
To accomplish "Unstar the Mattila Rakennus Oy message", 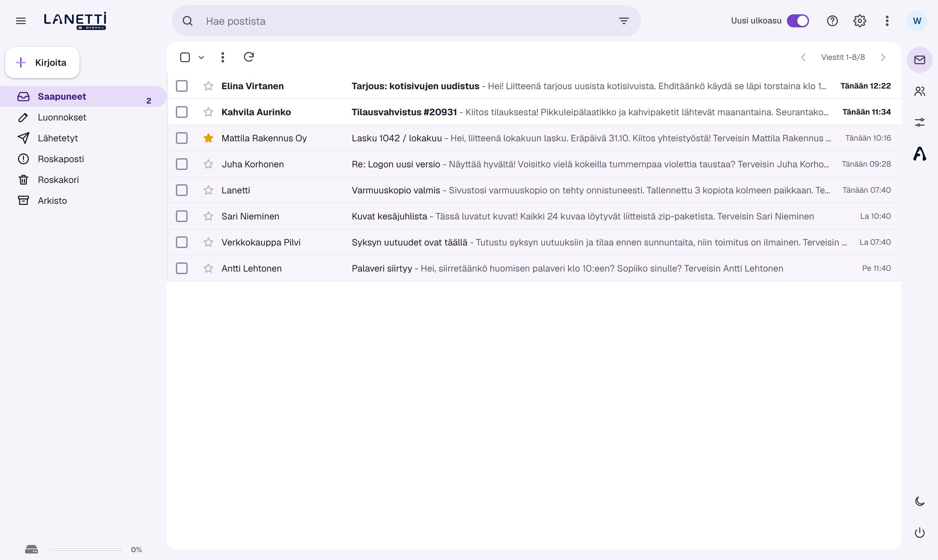I will [x=208, y=138].
